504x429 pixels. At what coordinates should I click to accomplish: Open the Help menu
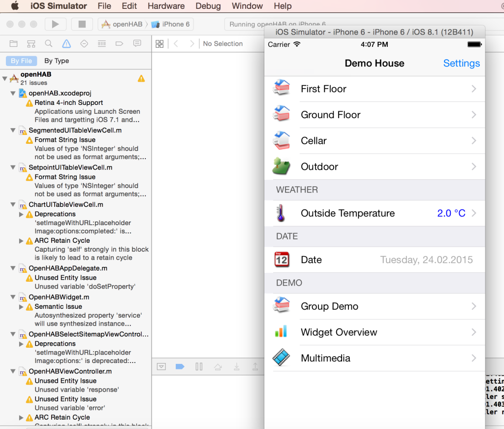[x=283, y=6]
